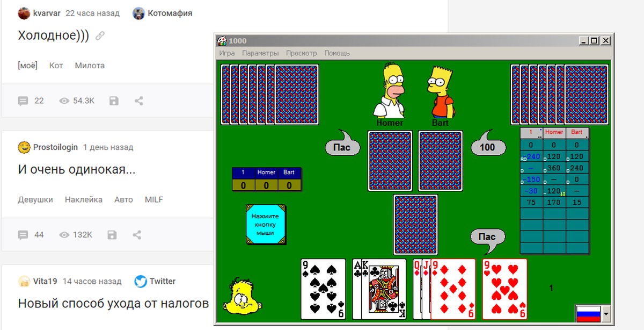Click the yellow smiley player avatar

pyautogui.click(x=243, y=296)
